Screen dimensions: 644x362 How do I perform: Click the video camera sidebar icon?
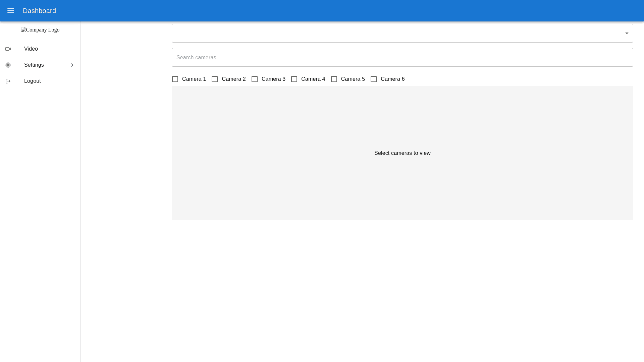(x=8, y=49)
